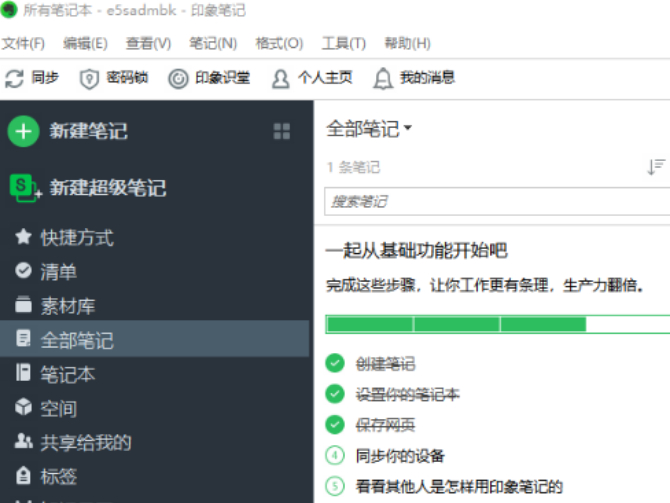The width and height of the screenshot is (670, 503).
Task: Click tag icon beside 标签
Action: point(23,475)
